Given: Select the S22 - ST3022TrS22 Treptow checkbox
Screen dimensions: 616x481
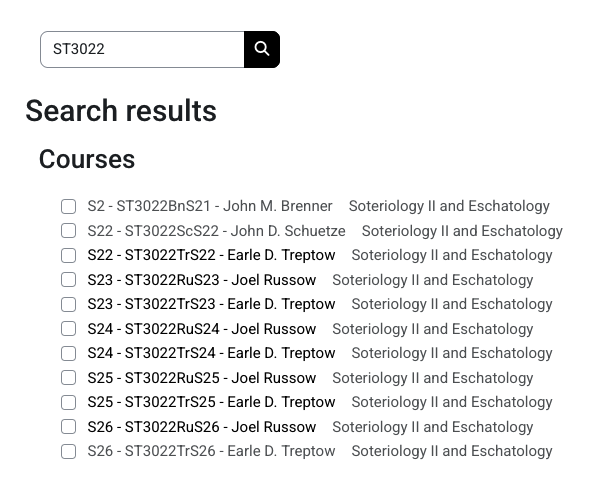Looking at the screenshot, I should point(69,256).
